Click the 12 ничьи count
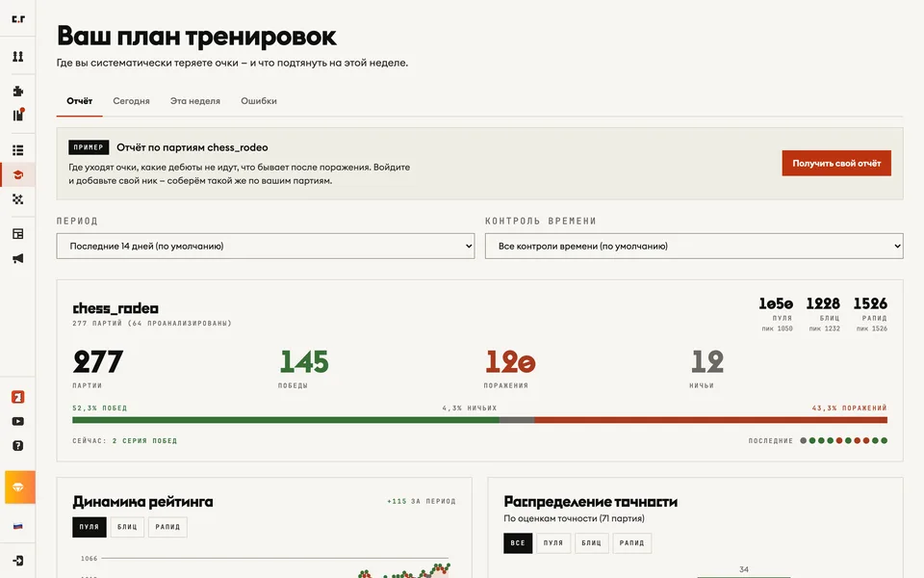 (707, 361)
